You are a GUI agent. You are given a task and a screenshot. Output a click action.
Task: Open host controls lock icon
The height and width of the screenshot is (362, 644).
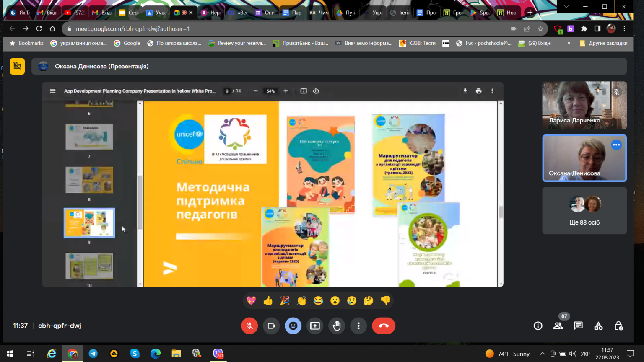coord(618,326)
